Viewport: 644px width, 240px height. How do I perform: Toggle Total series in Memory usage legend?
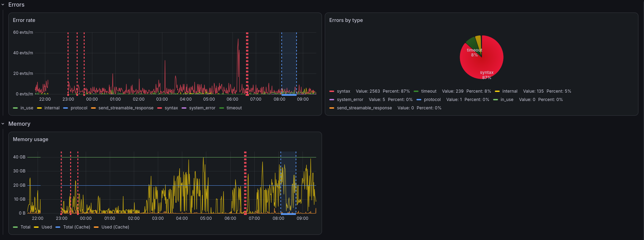coord(25,227)
